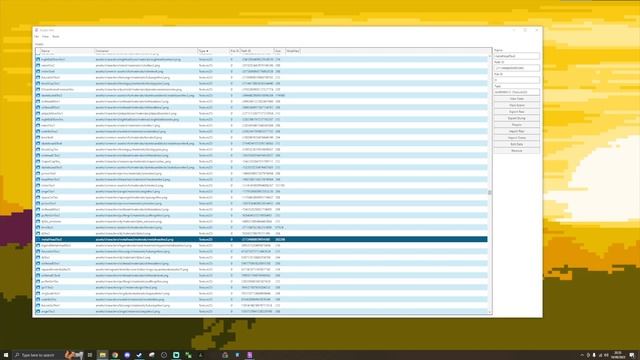Sort assets by the Modified column header
Image resolution: width=640 pixels, height=360 pixels.
pyautogui.click(x=293, y=51)
